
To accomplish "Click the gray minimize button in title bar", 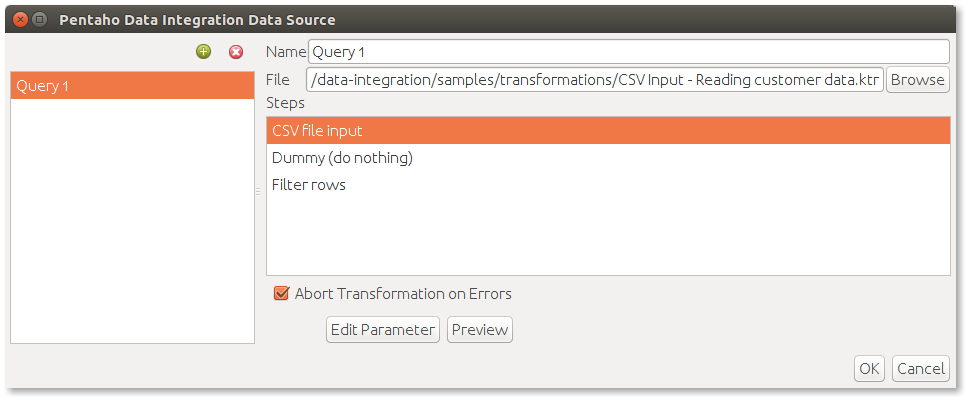I will [x=39, y=20].
